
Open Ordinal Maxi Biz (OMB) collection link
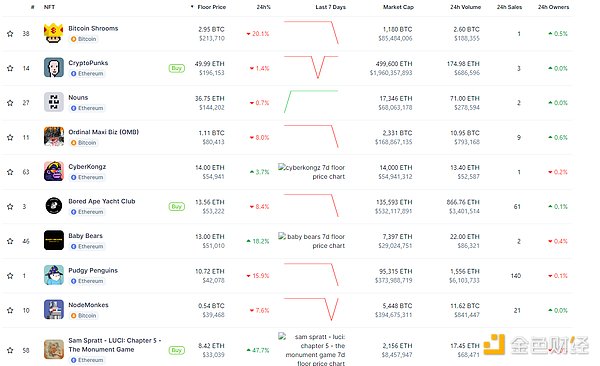tap(103, 132)
